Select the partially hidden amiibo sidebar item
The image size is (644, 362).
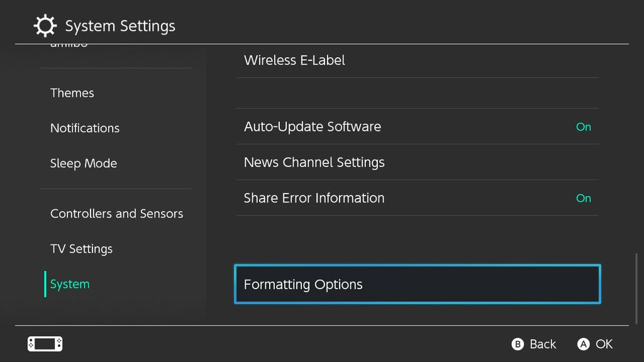pos(69,45)
